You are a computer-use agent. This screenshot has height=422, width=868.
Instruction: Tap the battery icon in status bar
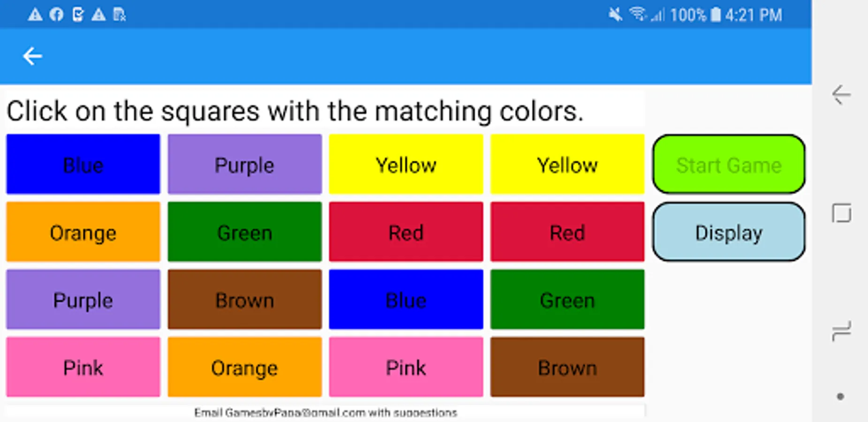715,15
